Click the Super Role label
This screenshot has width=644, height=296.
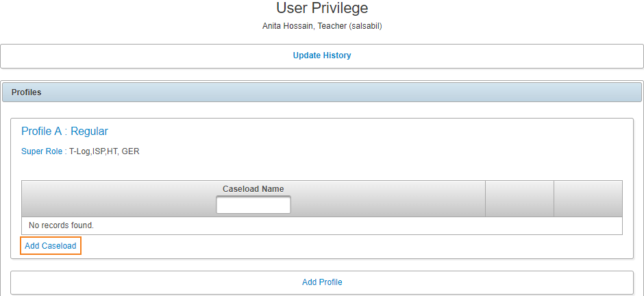[44, 151]
